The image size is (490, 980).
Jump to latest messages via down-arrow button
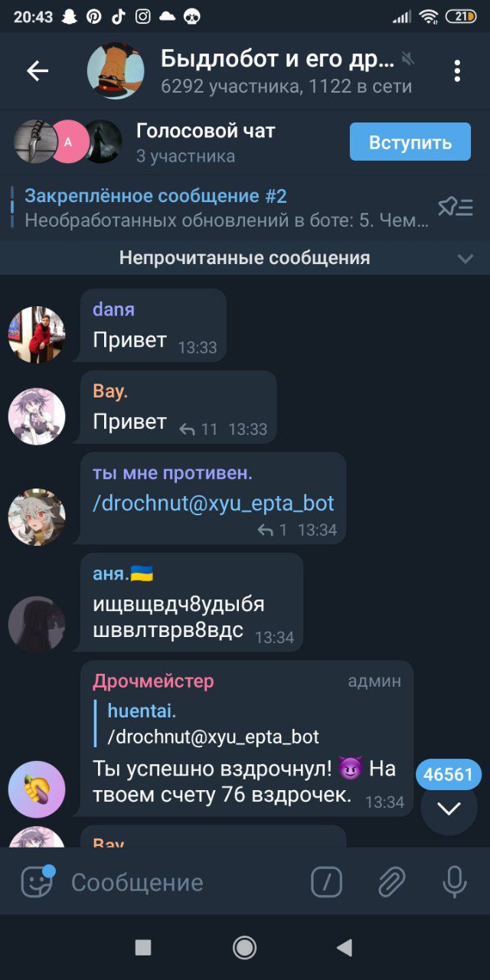tap(449, 808)
